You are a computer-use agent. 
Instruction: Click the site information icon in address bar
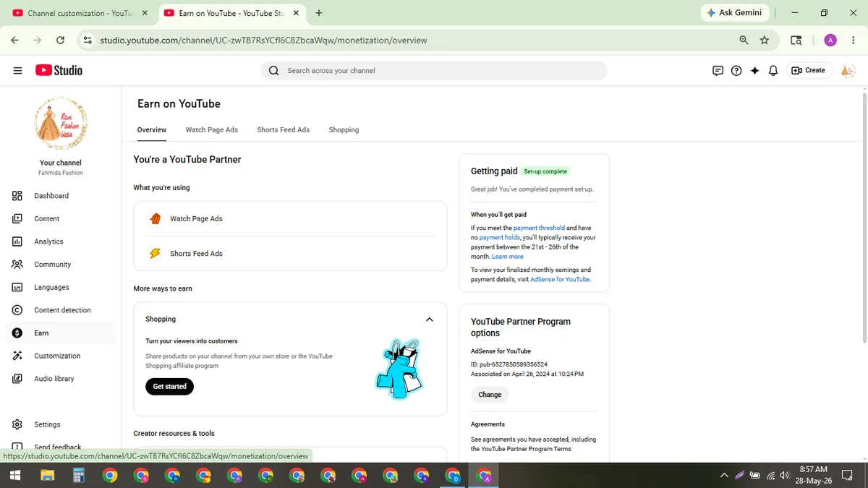tap(88, 40)
